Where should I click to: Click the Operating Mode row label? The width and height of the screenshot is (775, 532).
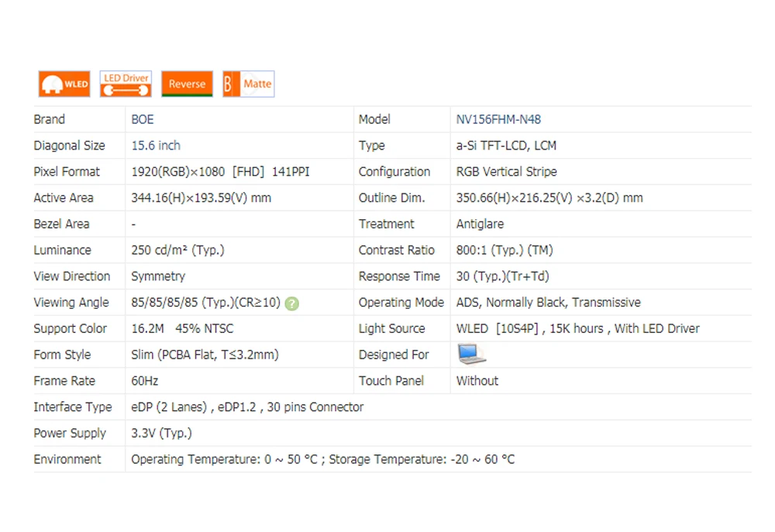pyautogui.click(x=401, y=303)
